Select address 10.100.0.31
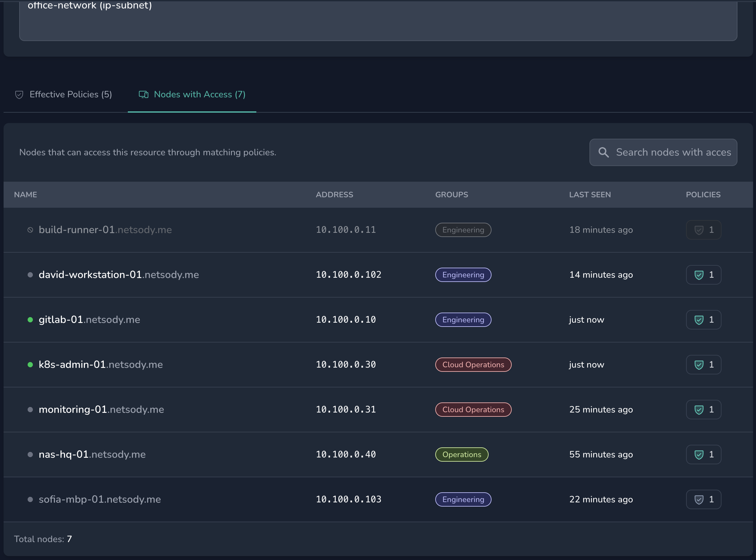Image resolution: width=756 pixels, height=560 pixels. coord(346,410)
